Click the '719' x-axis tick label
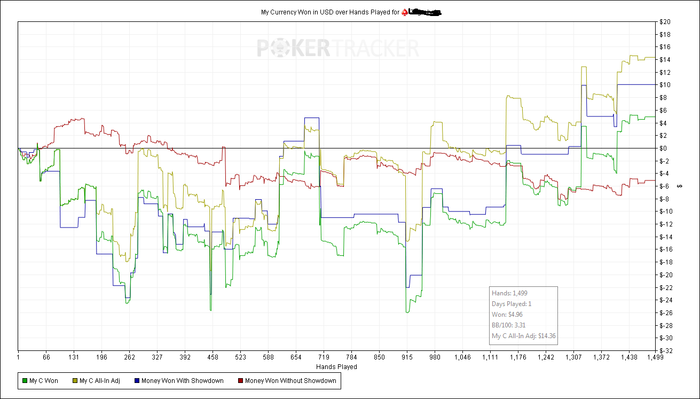The image size is (700, 399). point(324,357)
